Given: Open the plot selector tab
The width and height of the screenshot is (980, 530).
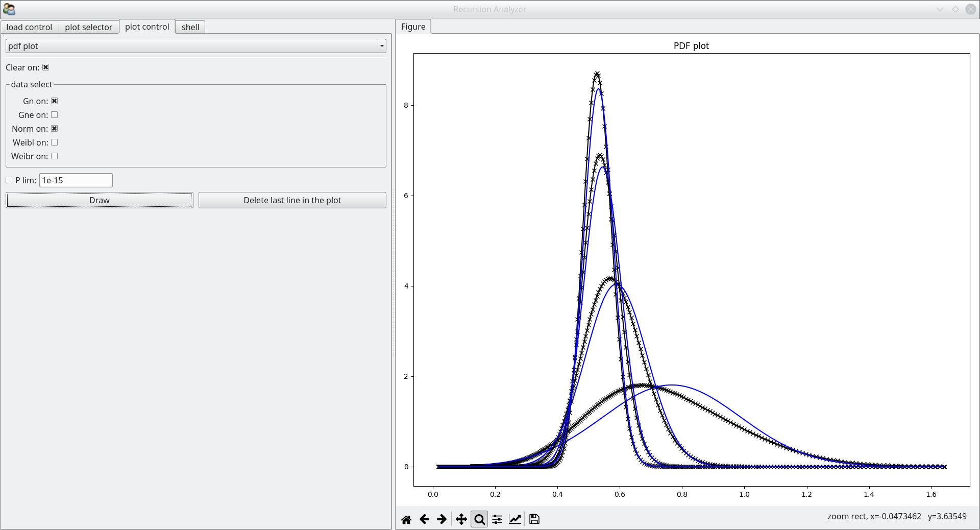Looking at the screenshot, I should [x=88, y=27].
